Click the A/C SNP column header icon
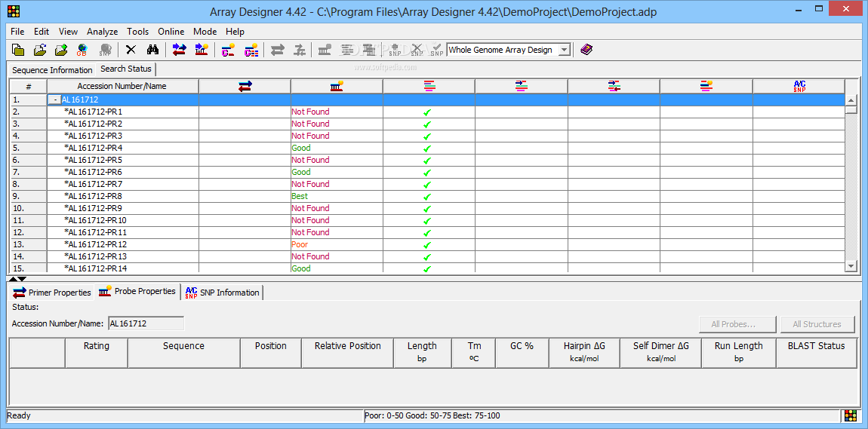 pos(799,86)
